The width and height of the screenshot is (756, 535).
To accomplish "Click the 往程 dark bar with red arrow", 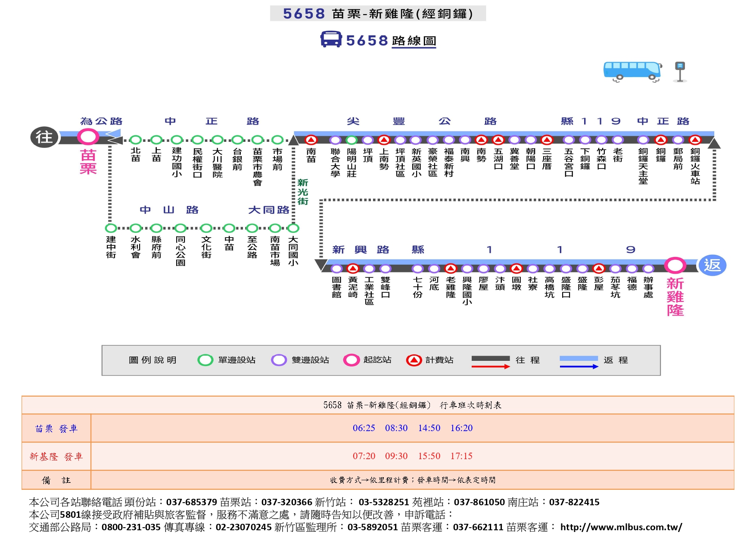I will click(491, 362).
